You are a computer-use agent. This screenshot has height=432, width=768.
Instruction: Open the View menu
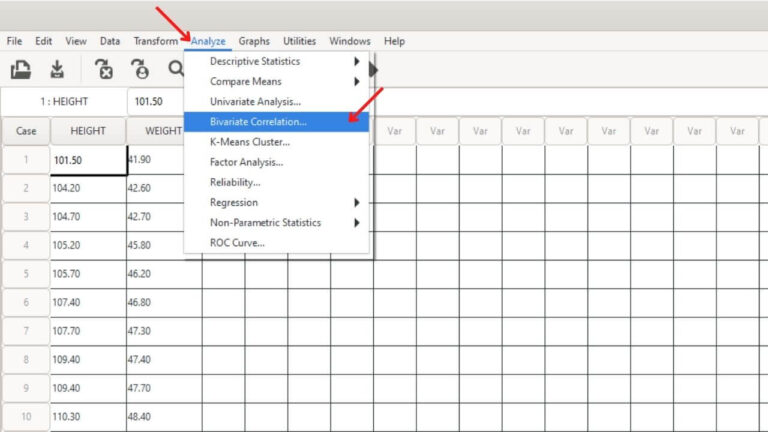click(76, 41)
